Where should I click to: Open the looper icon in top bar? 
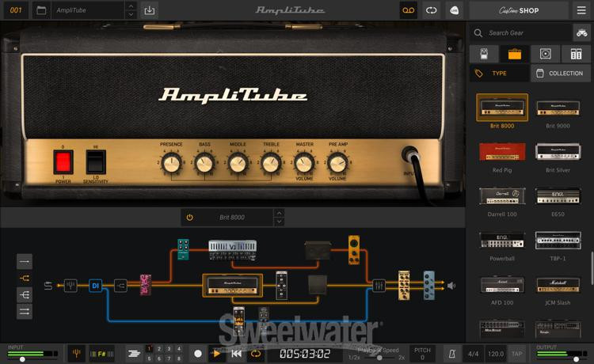point(431,10)
